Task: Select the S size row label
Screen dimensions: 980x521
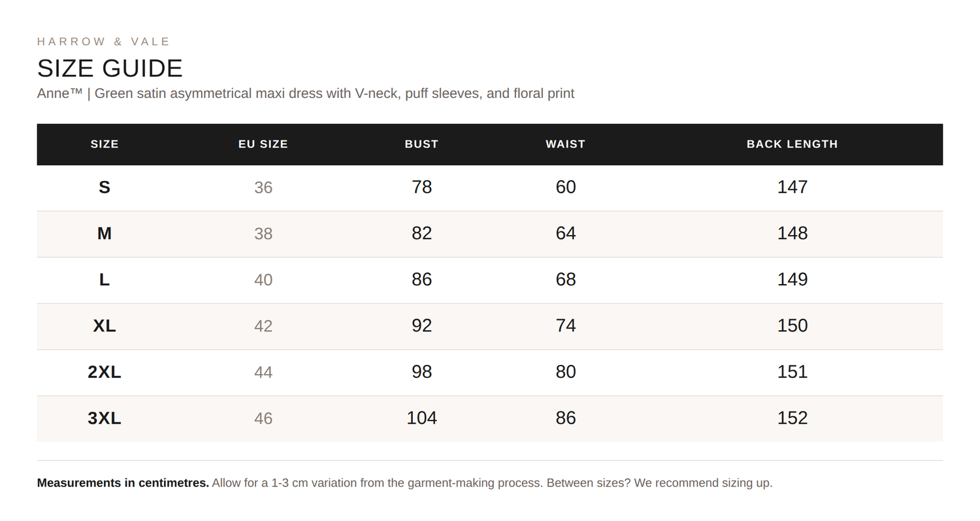Action: click(x=105, y=187)
